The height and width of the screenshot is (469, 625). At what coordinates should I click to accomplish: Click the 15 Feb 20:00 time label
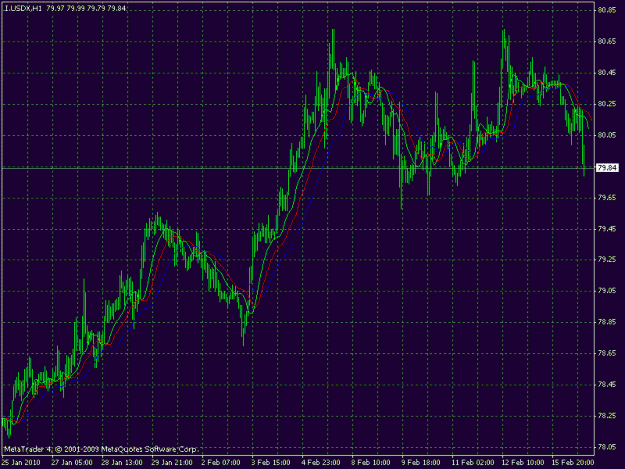click(x=573, y=463)
